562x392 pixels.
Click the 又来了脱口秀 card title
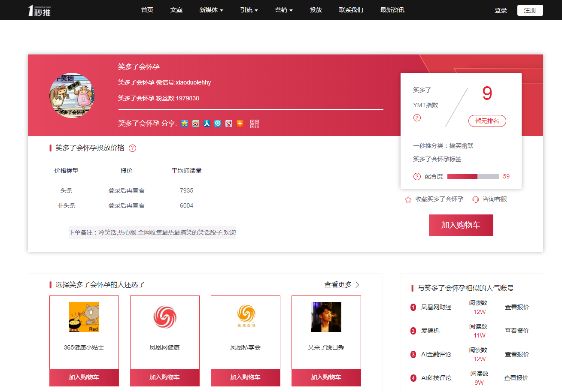pyautogui.click(x=326, y=347)
